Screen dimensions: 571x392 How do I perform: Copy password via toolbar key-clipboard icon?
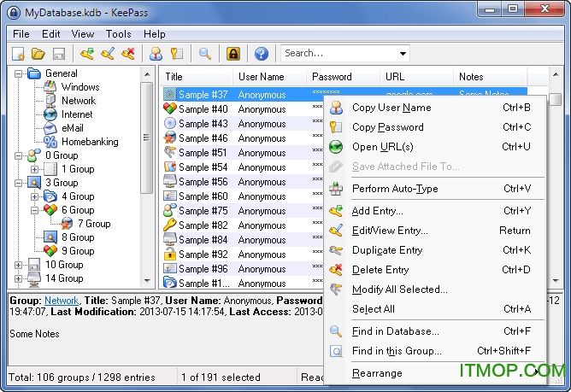[x=177, y=54]
